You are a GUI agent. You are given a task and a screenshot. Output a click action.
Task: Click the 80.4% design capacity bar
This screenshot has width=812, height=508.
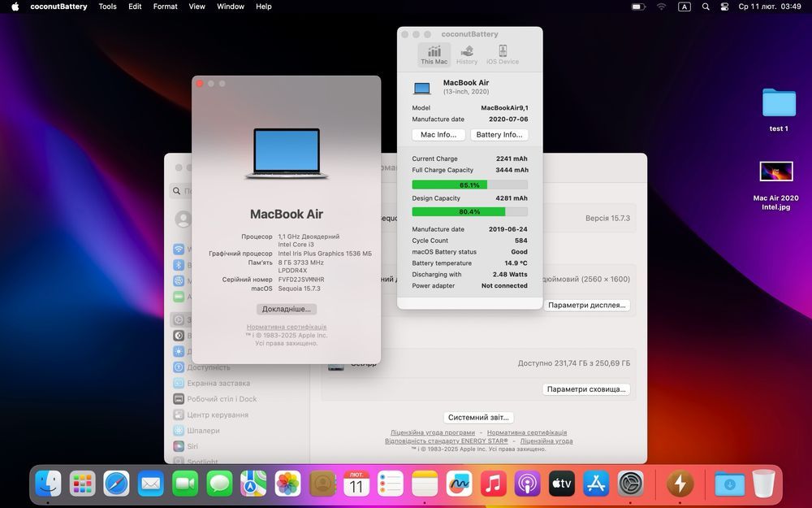[469, 211]
